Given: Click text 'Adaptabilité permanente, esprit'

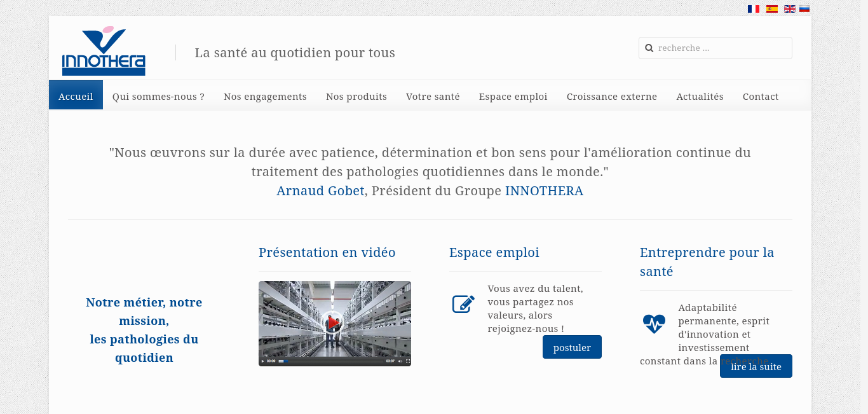Looking at the screenshot, I should (724, 314).
